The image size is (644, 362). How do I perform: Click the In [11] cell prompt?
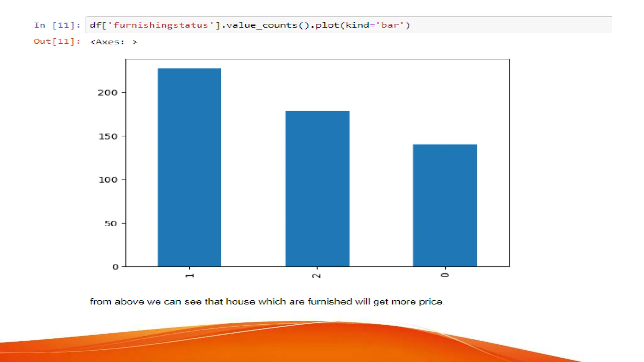57,25
